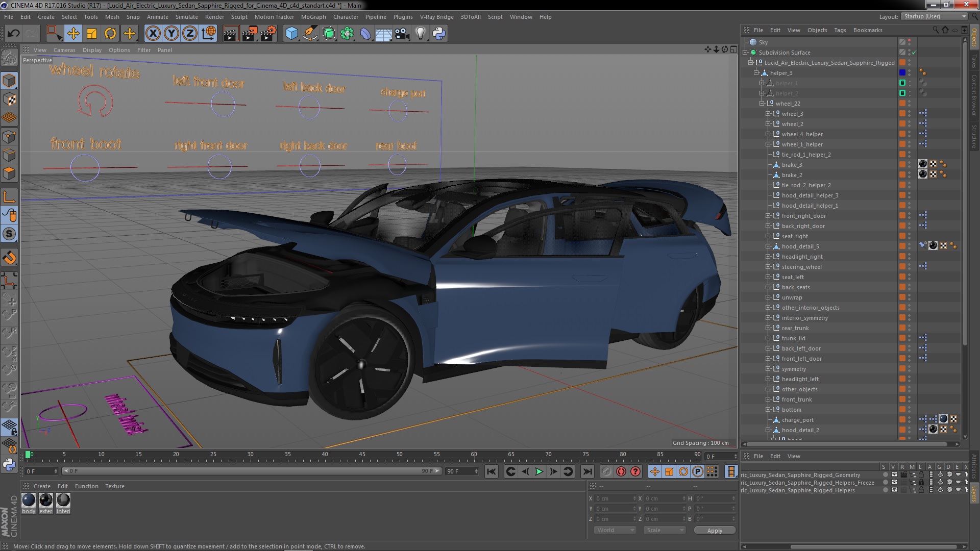This screenshot has width=980, height=551.
Task: Switch to Edges mode
Action: pyautogui.click(x=9, y=155)
